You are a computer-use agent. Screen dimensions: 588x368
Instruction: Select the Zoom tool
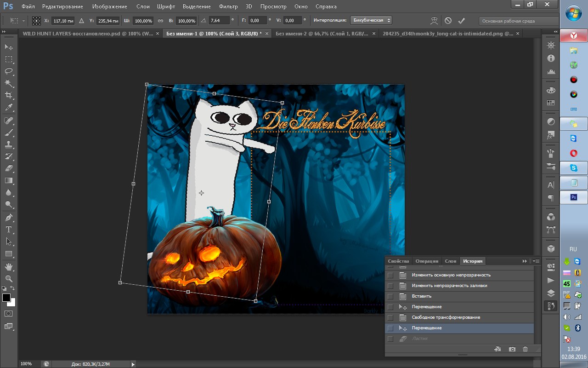[9, 279]
